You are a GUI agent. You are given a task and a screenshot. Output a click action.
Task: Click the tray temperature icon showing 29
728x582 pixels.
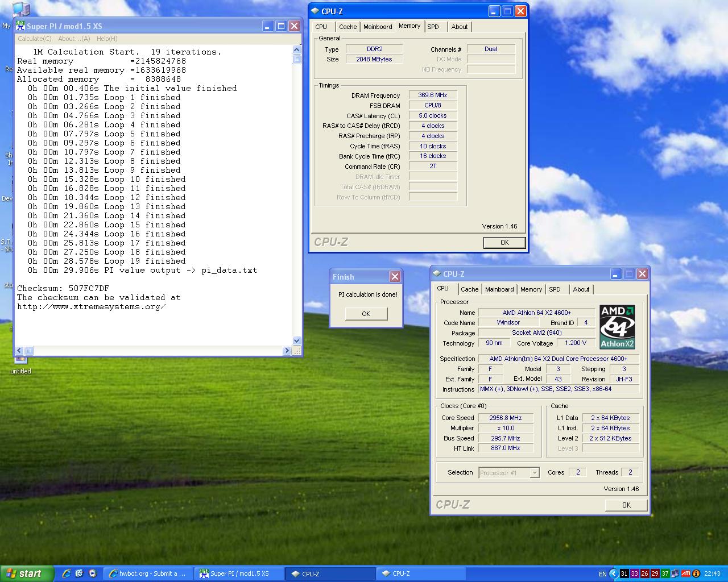(x=655, y=574)
